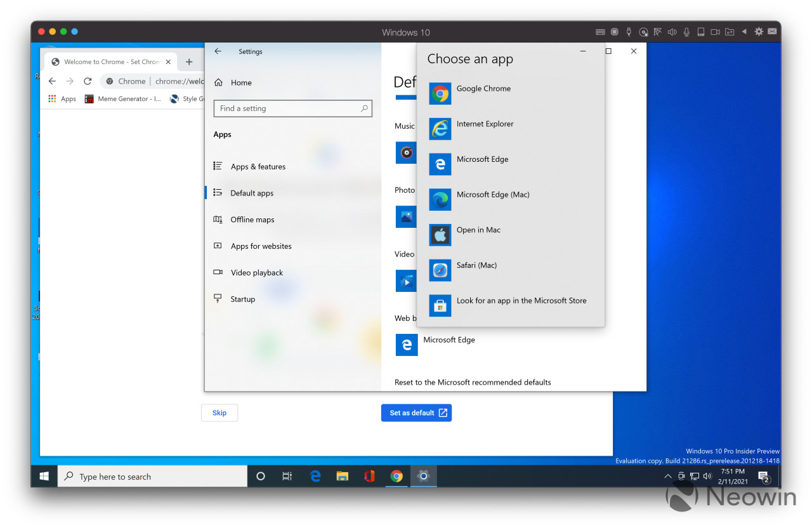Maximize the Settings window
This screenshot has width=812, height=528.
(x=608, y=51)
